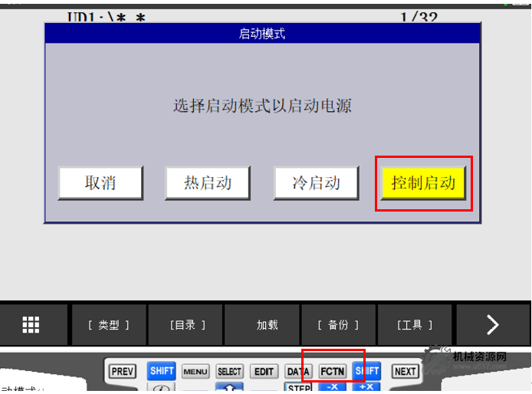
Task: Hit the NEXT key on the keypad
Action: pos(406,371)
